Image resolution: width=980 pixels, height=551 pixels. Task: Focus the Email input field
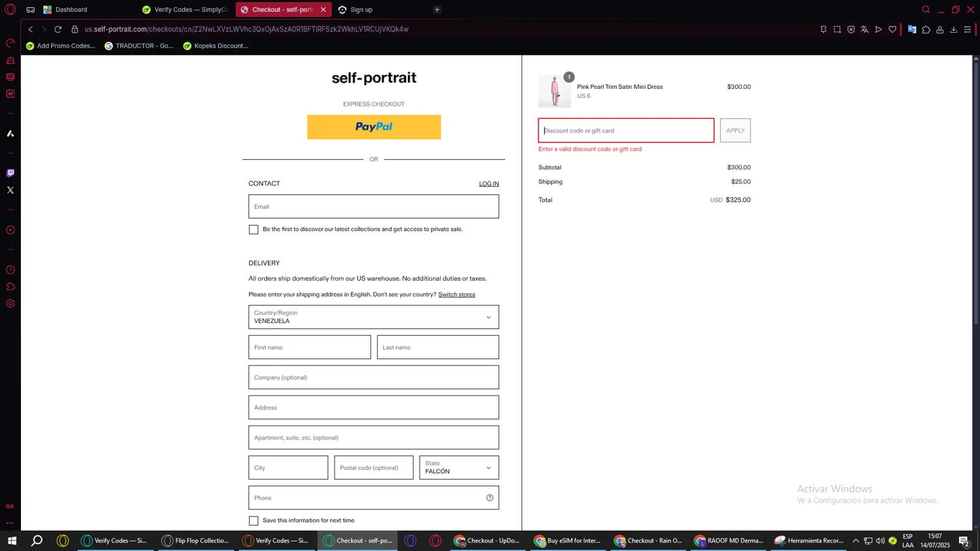click(374, 206)
